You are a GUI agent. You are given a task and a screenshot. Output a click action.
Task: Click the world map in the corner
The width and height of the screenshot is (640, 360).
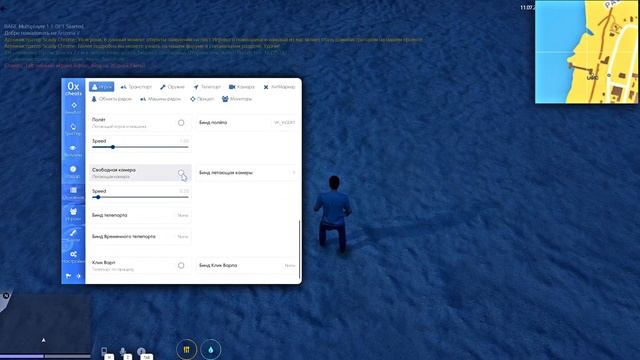point(587,52)
